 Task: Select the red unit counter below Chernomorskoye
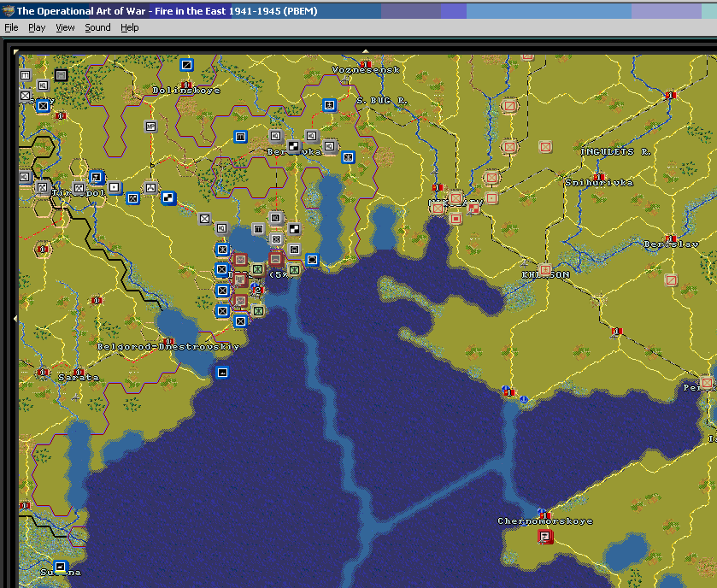point(545,537)
